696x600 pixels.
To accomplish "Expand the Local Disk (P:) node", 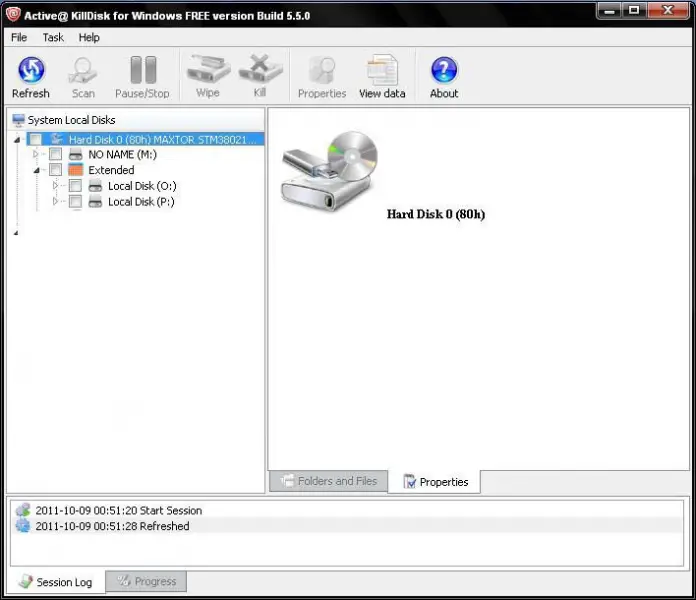I will pyautogui.click(x=55, y=201).
